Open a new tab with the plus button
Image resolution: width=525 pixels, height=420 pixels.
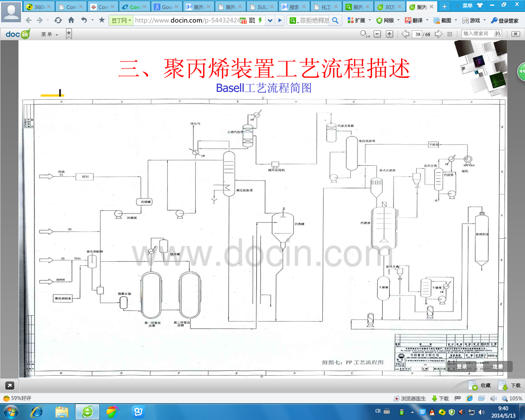pyautogui.click(x=444, y=7)
